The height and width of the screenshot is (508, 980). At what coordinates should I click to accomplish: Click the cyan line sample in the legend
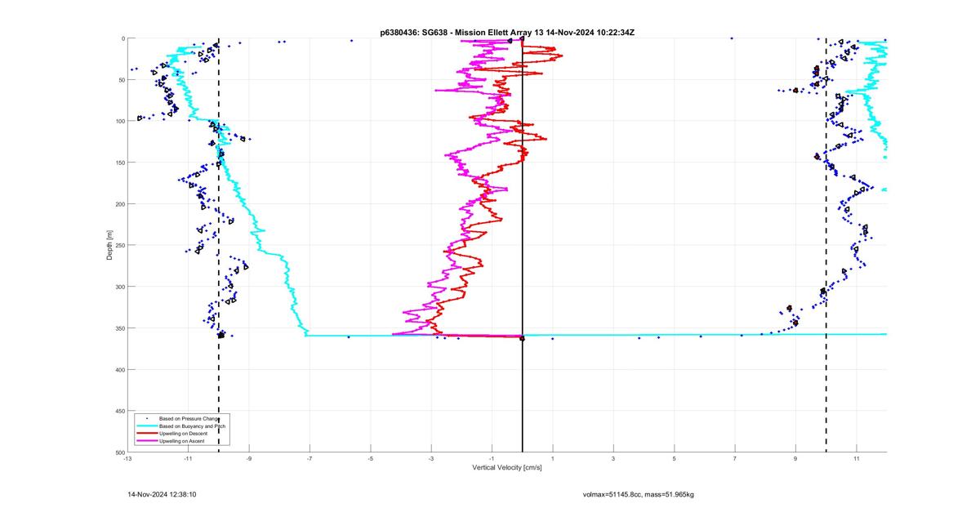(x=146, y=426)
